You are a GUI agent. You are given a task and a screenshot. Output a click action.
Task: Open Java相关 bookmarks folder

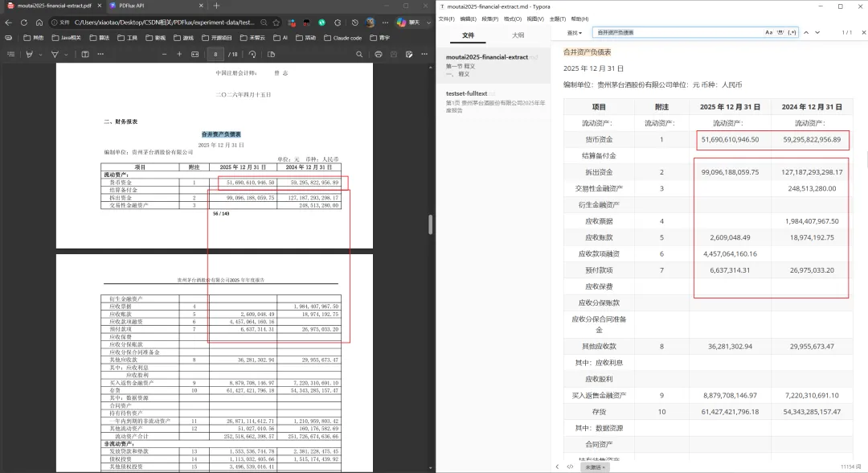(x=66, y=39)
